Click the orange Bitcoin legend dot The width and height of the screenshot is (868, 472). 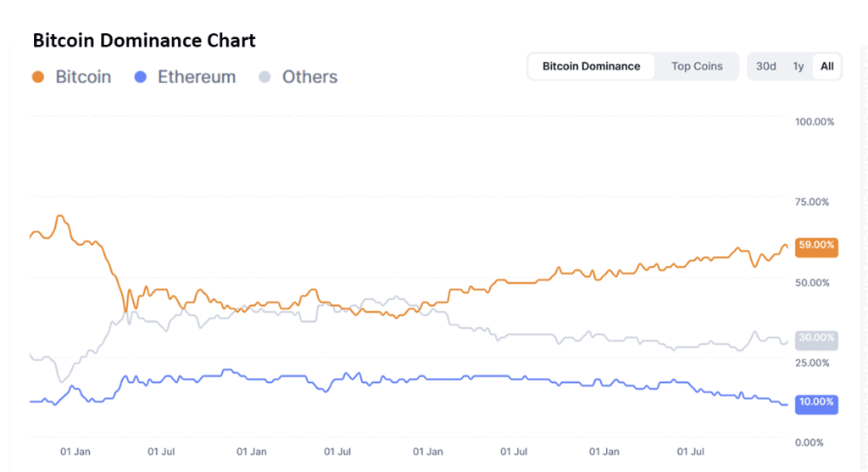pyautogui.click(x=37, y=77)
